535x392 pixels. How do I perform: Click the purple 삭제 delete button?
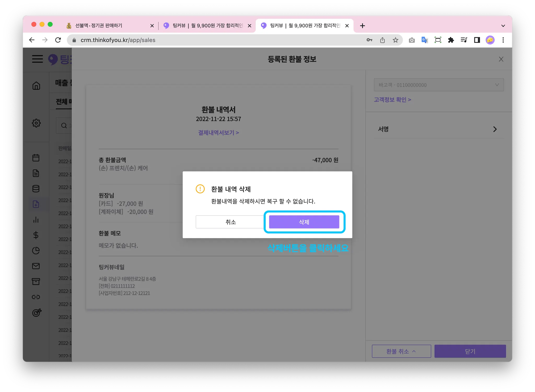304,222
